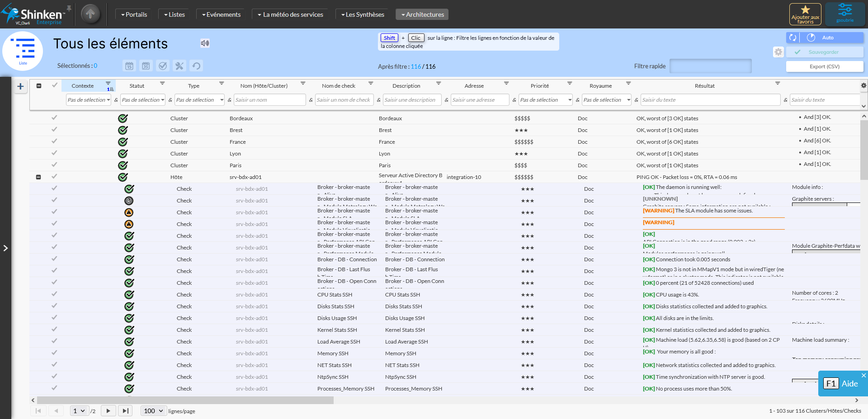Select the Paris cluster row checkmark

[54, 165]
